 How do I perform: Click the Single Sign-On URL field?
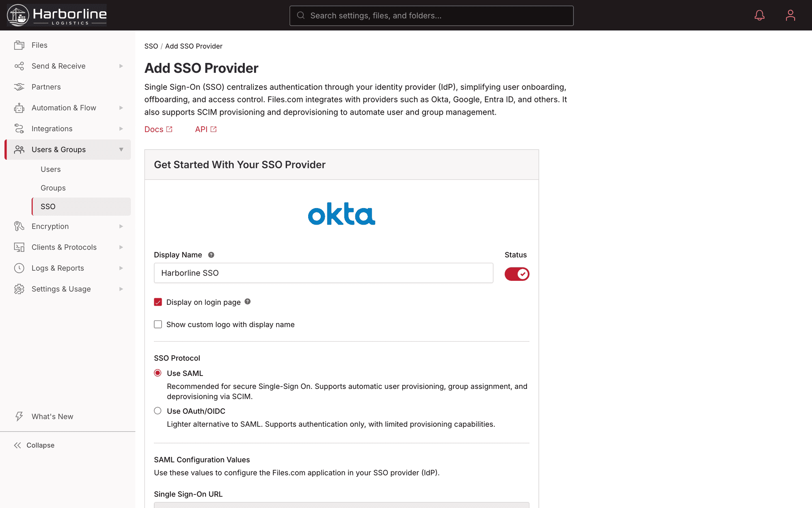click(x=341, y=505)
